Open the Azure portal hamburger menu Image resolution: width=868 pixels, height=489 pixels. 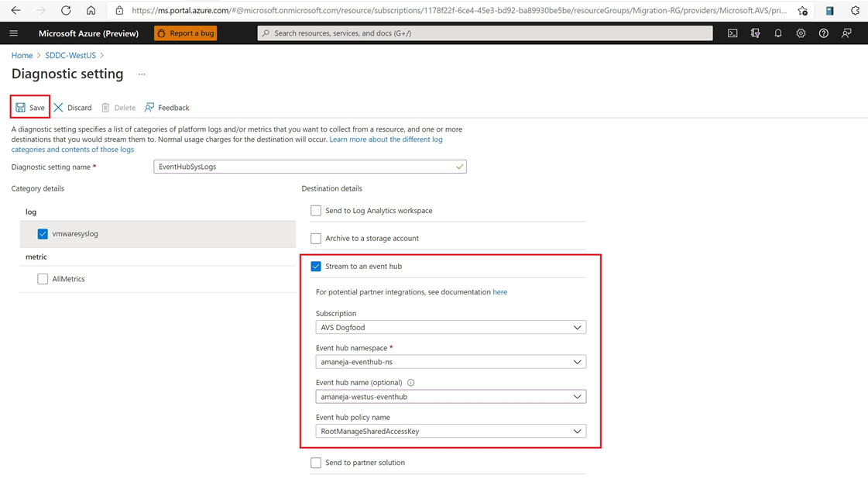14,33
